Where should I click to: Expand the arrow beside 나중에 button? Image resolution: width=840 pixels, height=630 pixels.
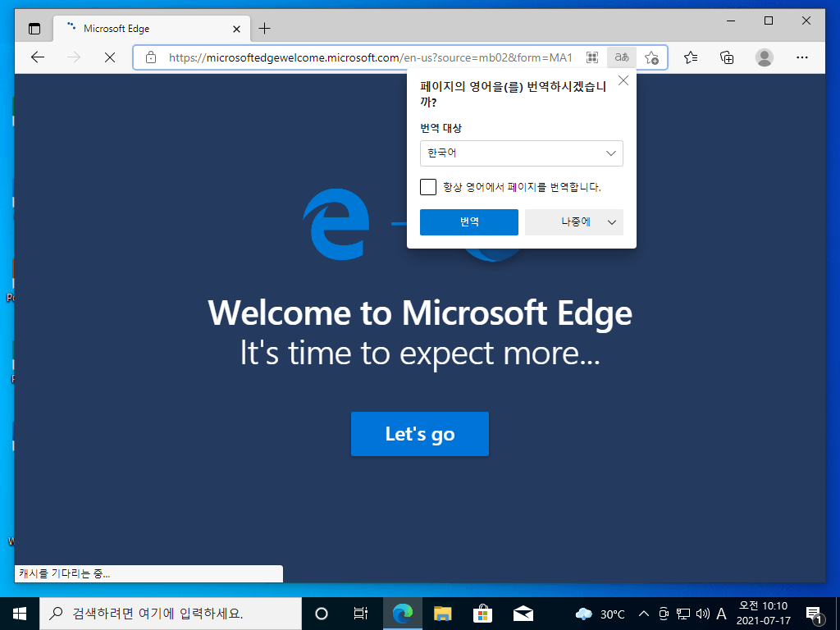(612, 222)
